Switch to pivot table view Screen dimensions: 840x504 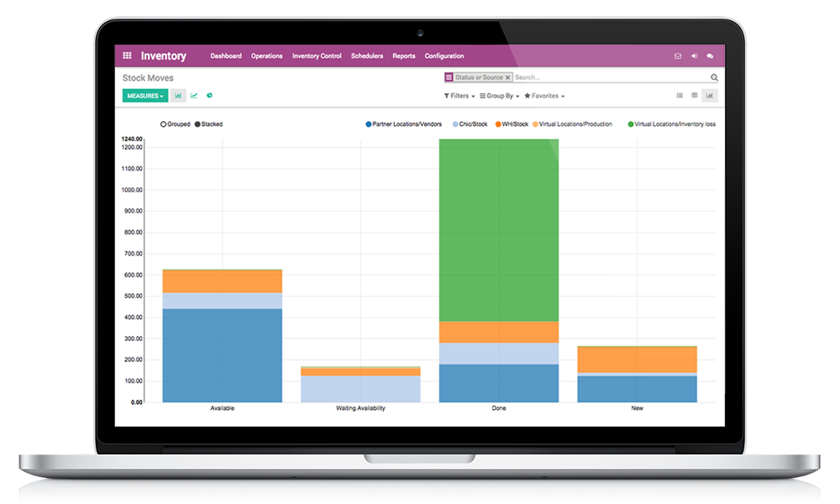pos(695,95)
